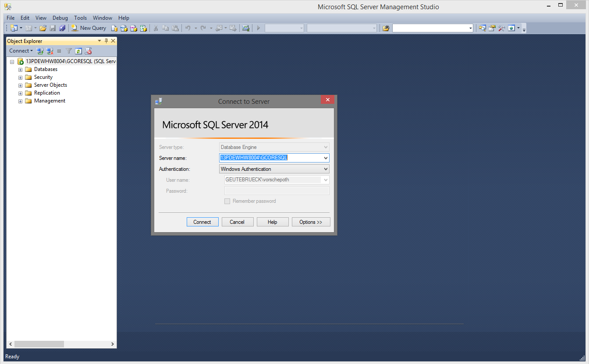
Task: Click the Stop square icon in Object Explorer
Action: (x=59, y=51)
